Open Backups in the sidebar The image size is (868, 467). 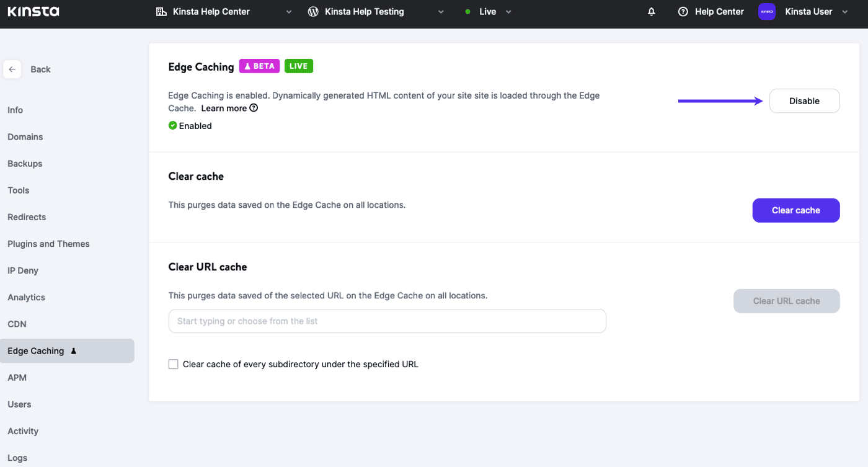[25, 163]
